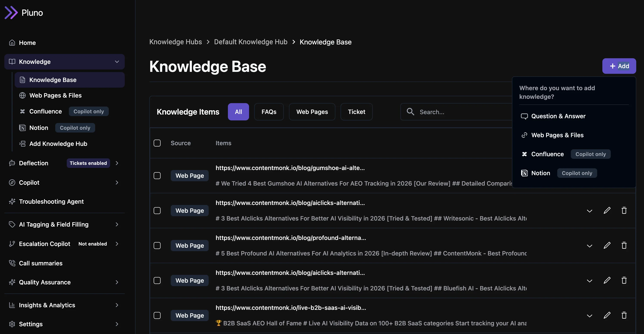Collapse the Knowledge section chevron
This screenshot has height=334, width=644.
click(117, 62)
